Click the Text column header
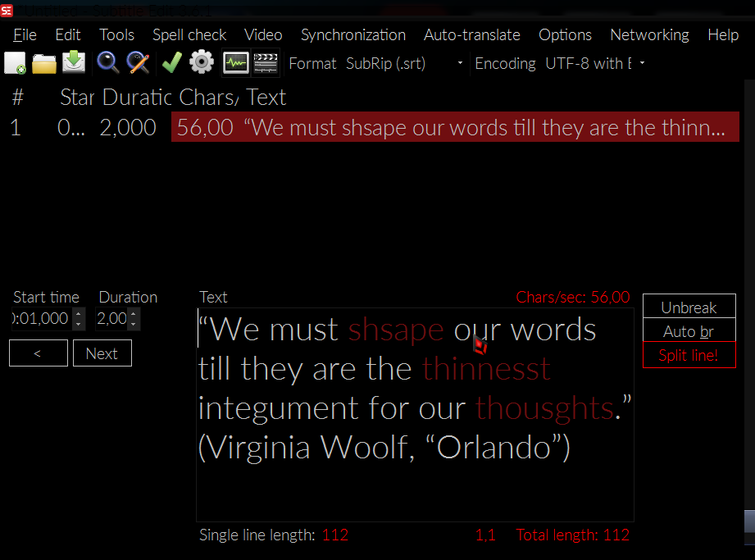Screen dimensions: 755x560 point(266,98)
